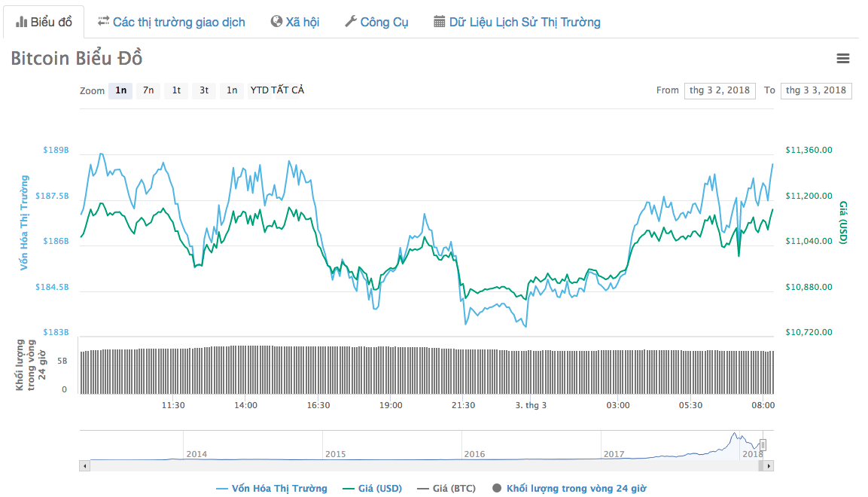Image resolution: width=868 pixels, height=497 pixels.
Task: Click the exchange arrows icon beside Các thị trường
Action: [104, 22]
